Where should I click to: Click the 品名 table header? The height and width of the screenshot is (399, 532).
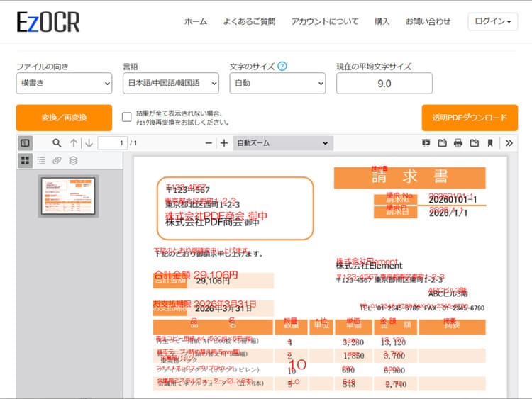(x=213, y=327)
